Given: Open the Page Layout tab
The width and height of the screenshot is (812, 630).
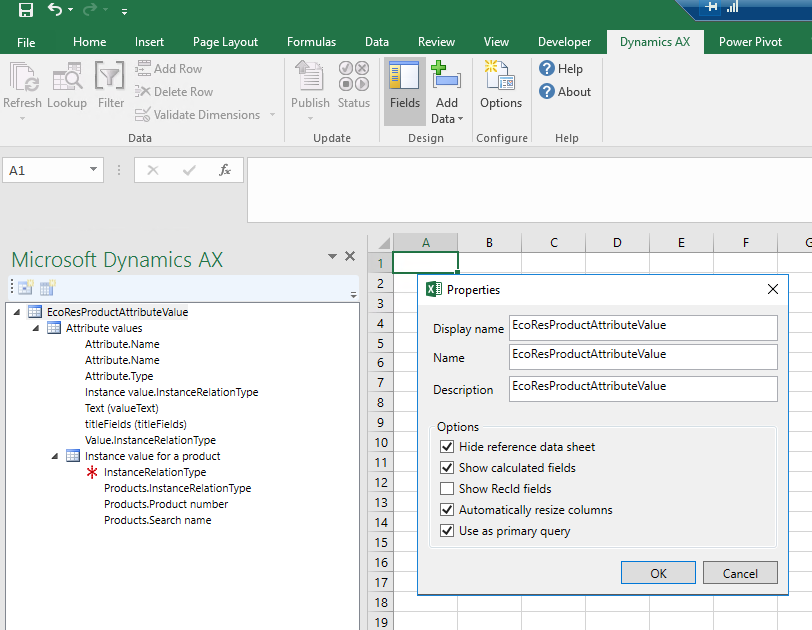Looking at the screenshot, I should (x=225, y=42).
